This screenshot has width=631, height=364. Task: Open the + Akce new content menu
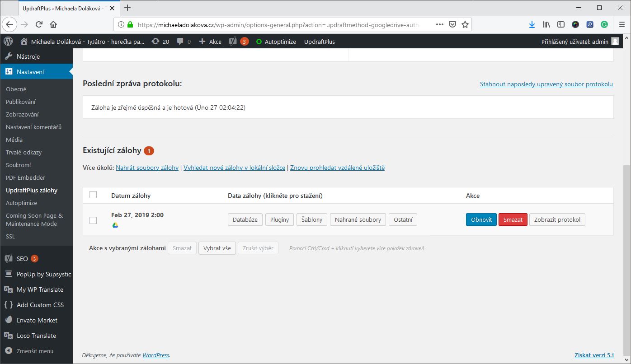point(210,42)
